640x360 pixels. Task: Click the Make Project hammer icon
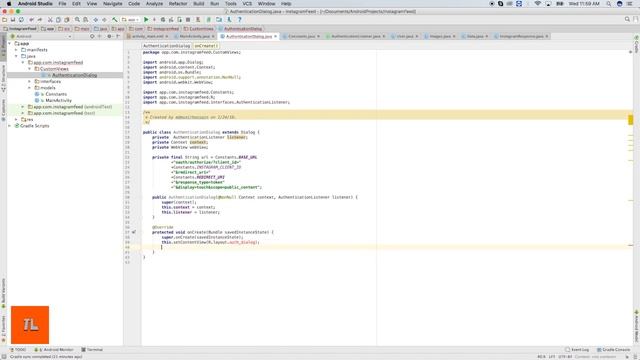(115, 20)
